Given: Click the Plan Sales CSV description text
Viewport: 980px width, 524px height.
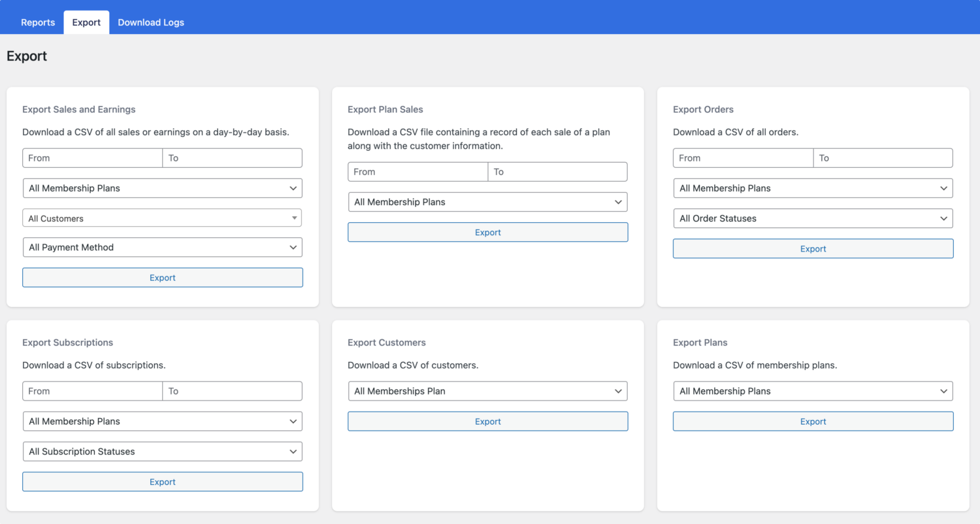Looking at the screenshot, I should [479, 139].
